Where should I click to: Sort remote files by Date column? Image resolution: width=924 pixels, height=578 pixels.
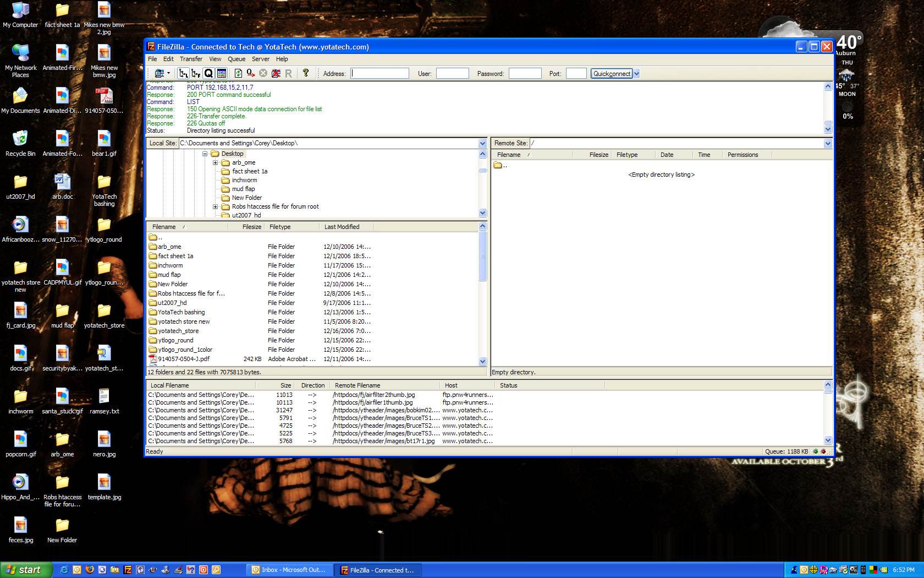pyautogui.click(x=674, y=155)
